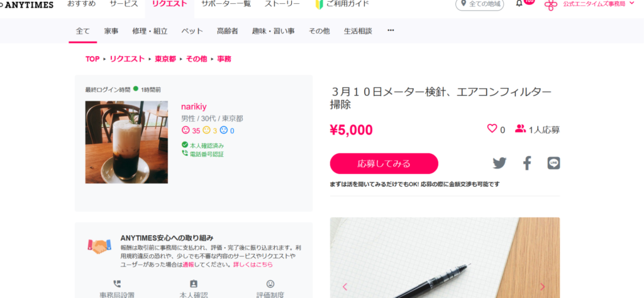
Task: Show next photo with right arrow
Action: coord(543,287)
